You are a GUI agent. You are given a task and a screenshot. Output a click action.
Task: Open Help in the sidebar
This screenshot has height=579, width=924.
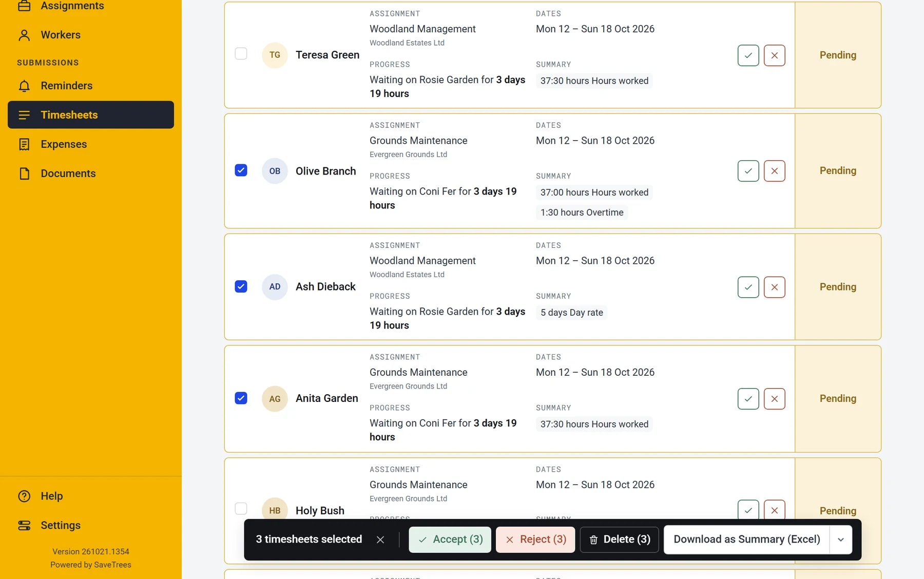(91, 496)
